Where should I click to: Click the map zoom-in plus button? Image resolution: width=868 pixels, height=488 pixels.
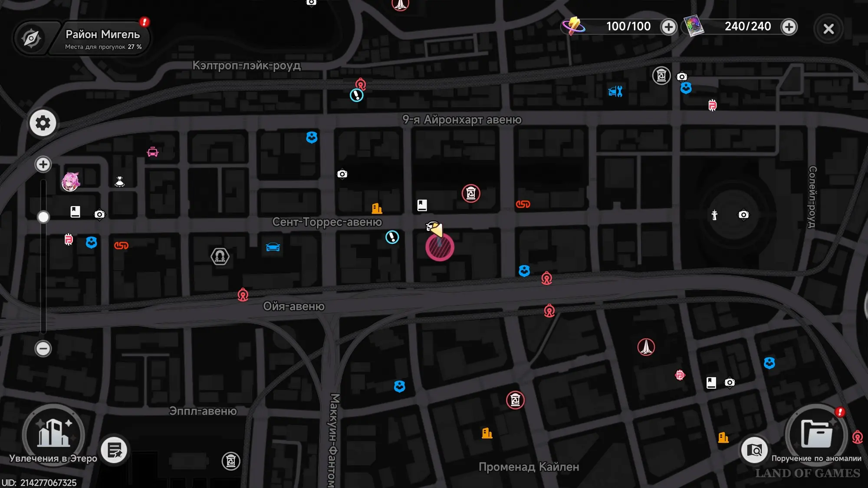coord(43,164)
